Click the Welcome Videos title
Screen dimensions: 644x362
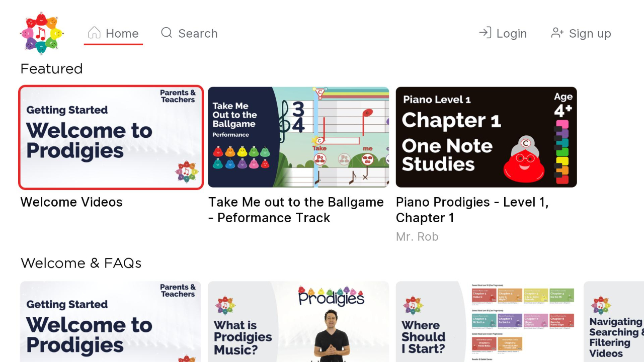(x=71, y=202)
